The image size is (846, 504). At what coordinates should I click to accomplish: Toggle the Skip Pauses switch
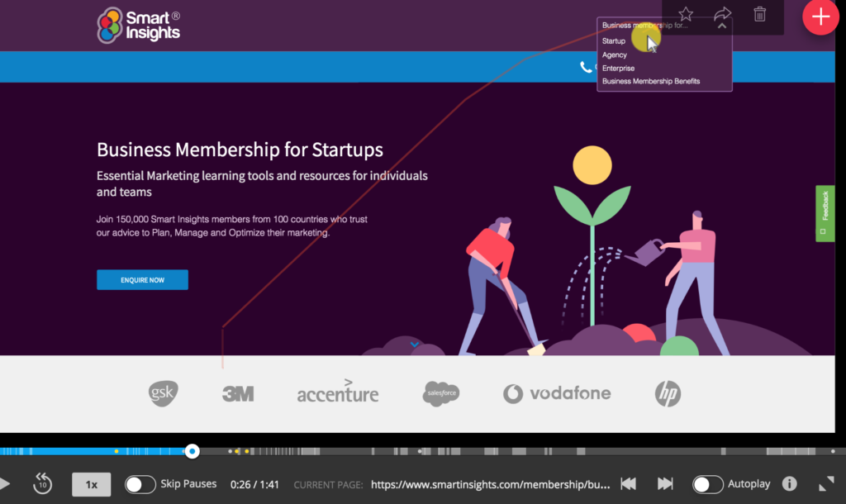coord(140,484)
